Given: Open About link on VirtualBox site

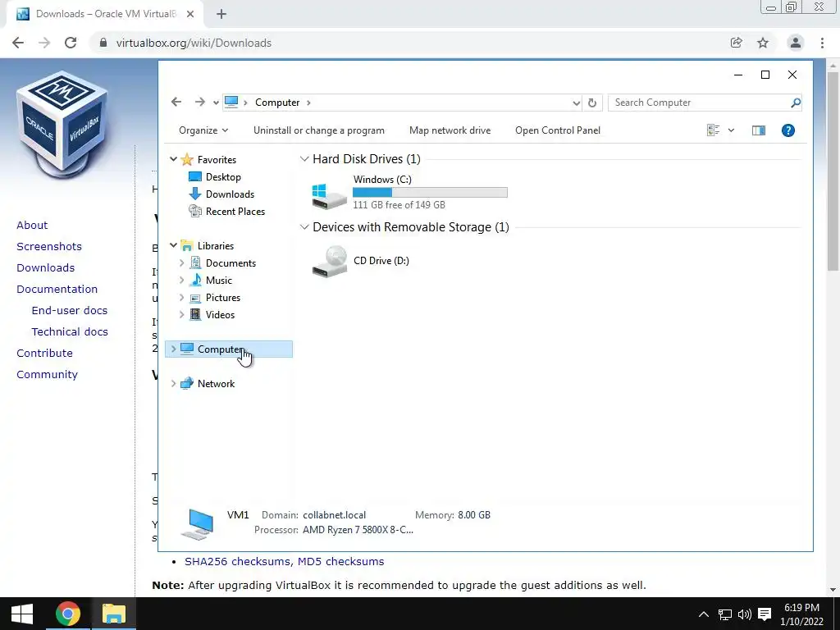Looking at the screenshot, I should tap(32, 225).
